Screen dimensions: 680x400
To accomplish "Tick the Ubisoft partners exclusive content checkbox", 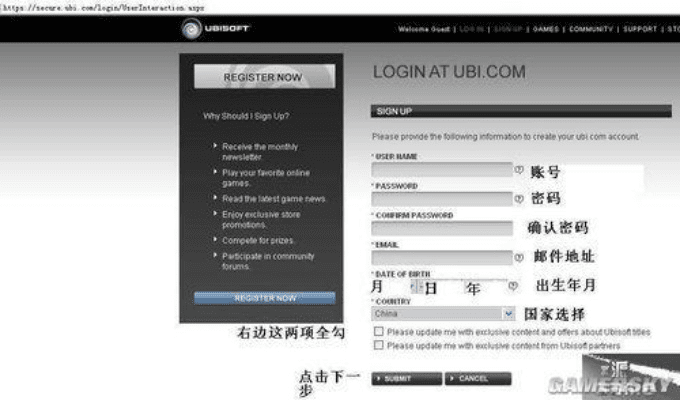I will [379, 345].
